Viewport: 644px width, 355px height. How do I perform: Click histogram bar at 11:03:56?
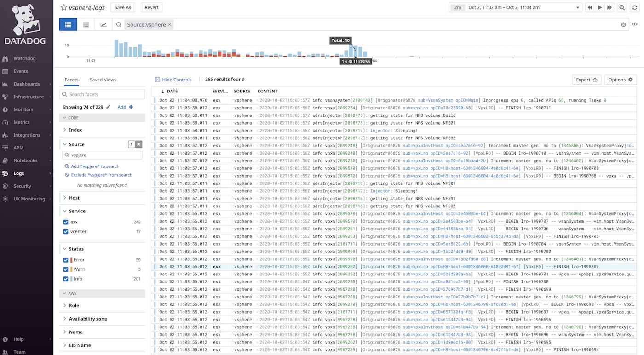click(x=355, y=51)
